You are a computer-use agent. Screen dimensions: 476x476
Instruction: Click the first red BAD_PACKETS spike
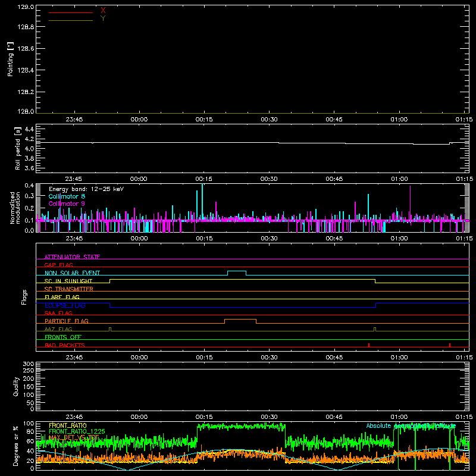click(x=369, y=345)
